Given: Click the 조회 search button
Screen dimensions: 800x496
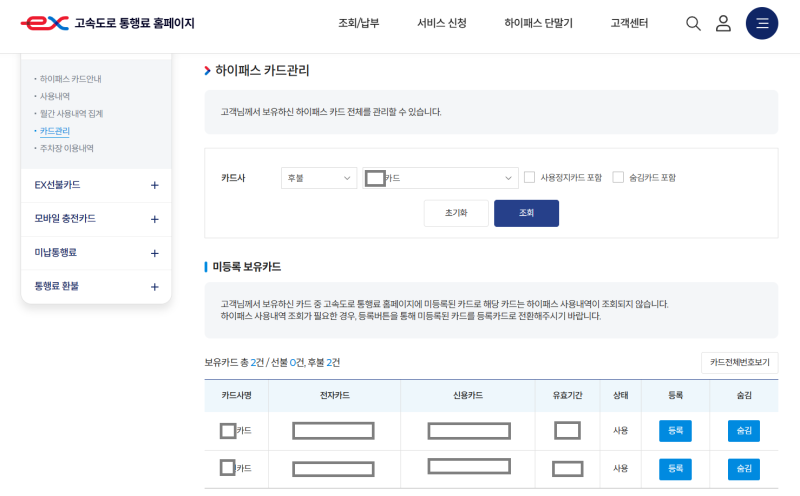Looking at the screenshot, I should coord(526,213).
